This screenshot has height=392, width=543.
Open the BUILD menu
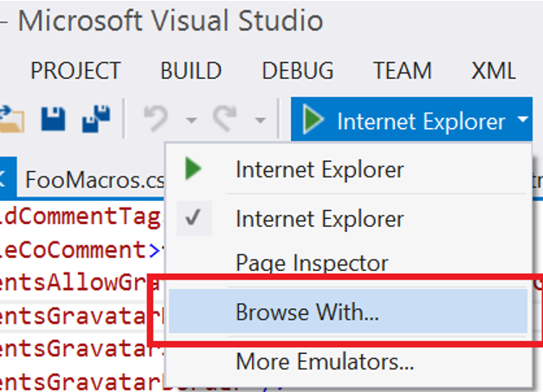191,71
